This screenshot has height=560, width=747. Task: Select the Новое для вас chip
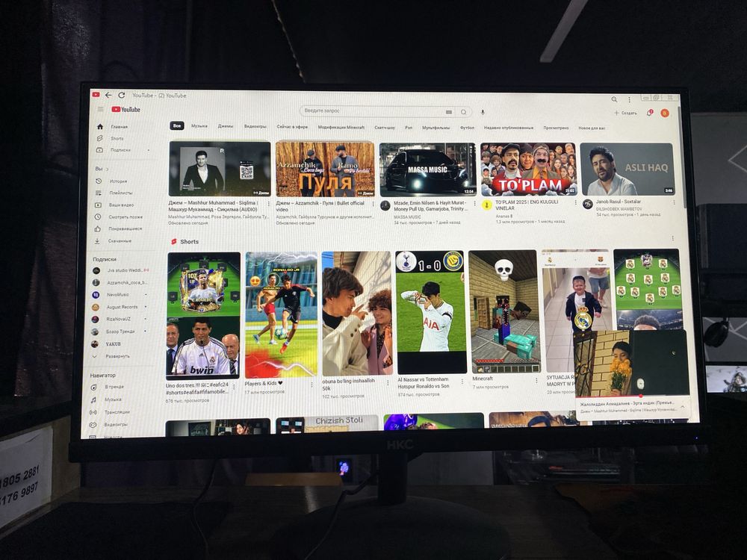pos(591,128)
